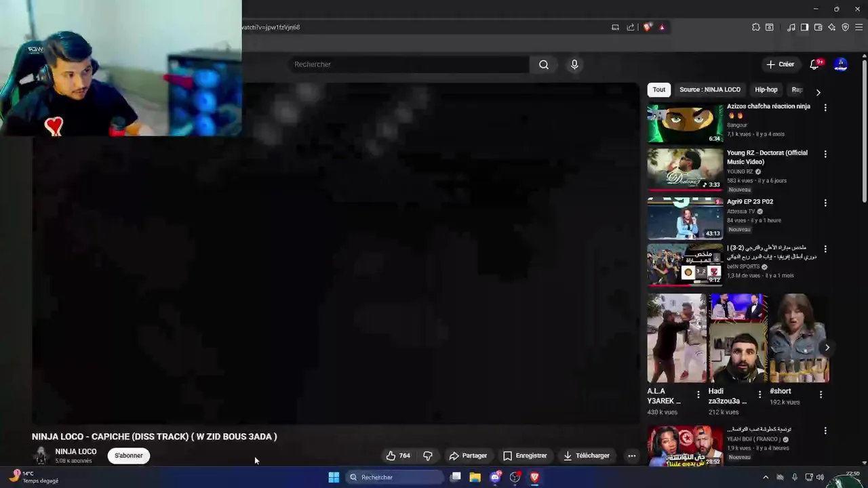The image size is (868, 488).
Task: Start voice search with the microphone icon
Action: pyautogui.click(x=574, y=64)
